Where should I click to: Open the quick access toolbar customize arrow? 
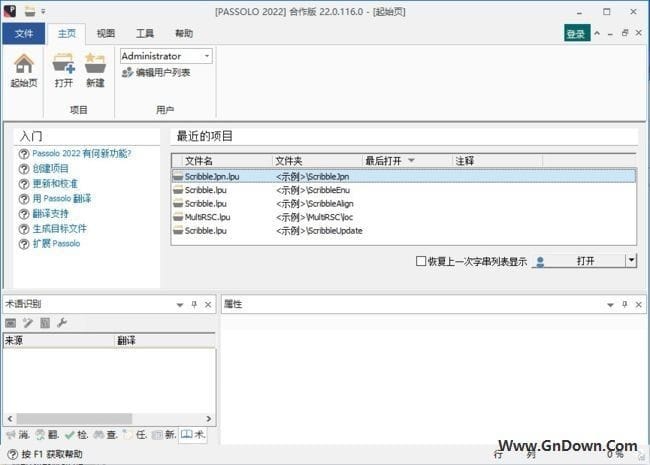43,12
